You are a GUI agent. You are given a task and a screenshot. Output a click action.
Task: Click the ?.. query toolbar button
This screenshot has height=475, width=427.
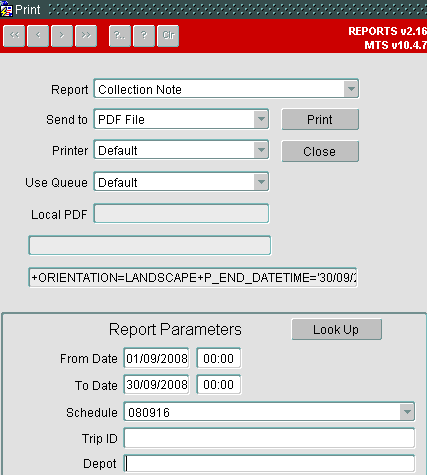click(120, 36)
